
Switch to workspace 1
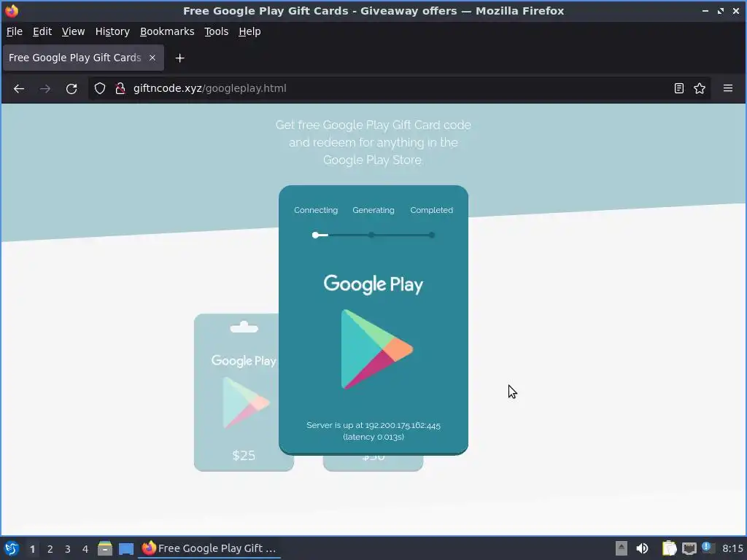(x=32, y=549)
